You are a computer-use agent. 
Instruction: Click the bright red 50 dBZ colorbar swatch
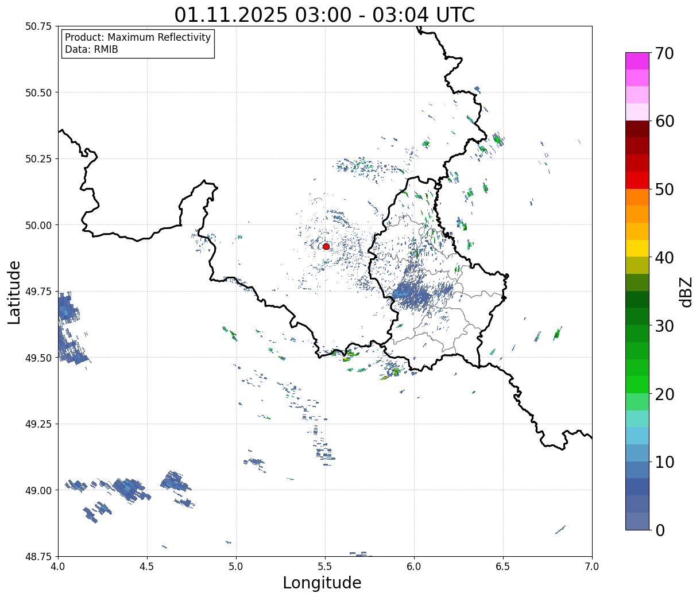637,180
